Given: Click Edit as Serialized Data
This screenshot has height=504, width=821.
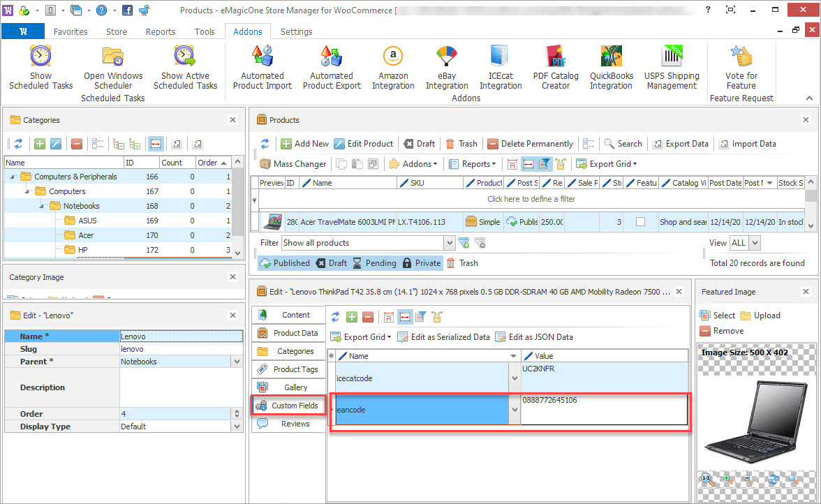Looking at the screenshot, I should 443,337.
